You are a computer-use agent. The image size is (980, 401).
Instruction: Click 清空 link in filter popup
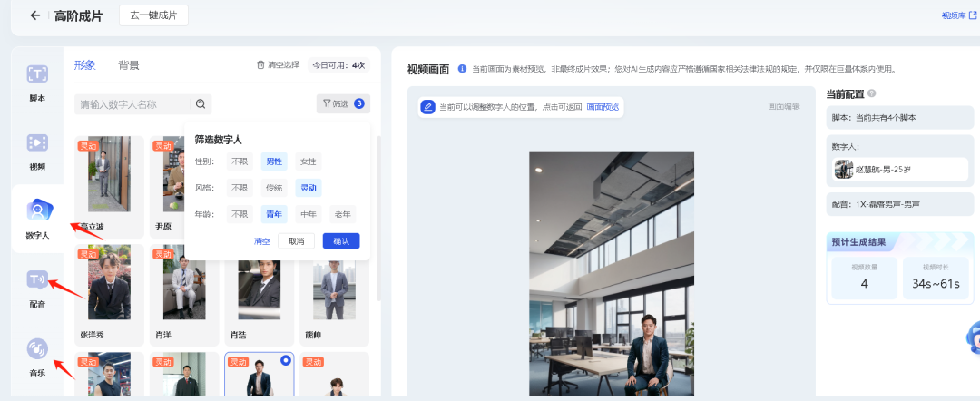click(x=262, y=241)
